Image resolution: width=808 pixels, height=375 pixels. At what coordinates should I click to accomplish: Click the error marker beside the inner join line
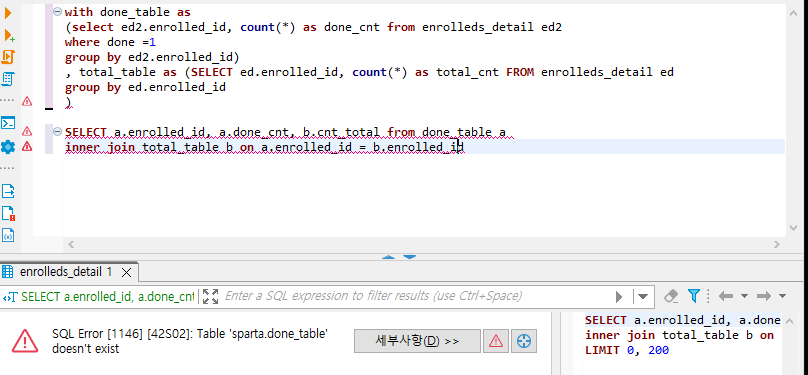pyautogui.click(x=27, y=147)
